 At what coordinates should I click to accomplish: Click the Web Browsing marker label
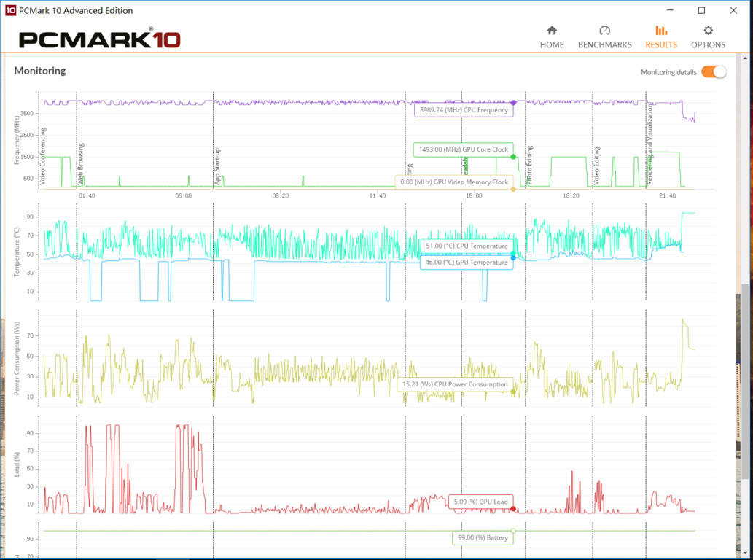point(81,164)
